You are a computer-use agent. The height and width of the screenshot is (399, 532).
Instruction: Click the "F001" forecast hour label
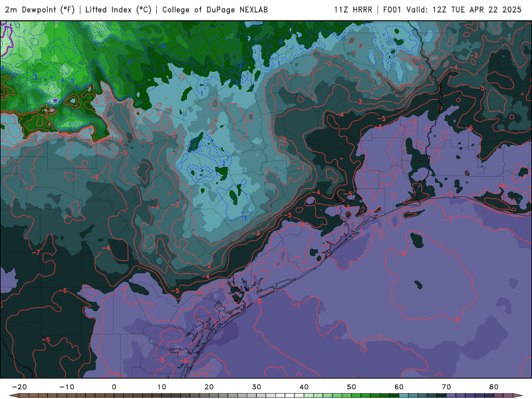(x=393, y=10)
